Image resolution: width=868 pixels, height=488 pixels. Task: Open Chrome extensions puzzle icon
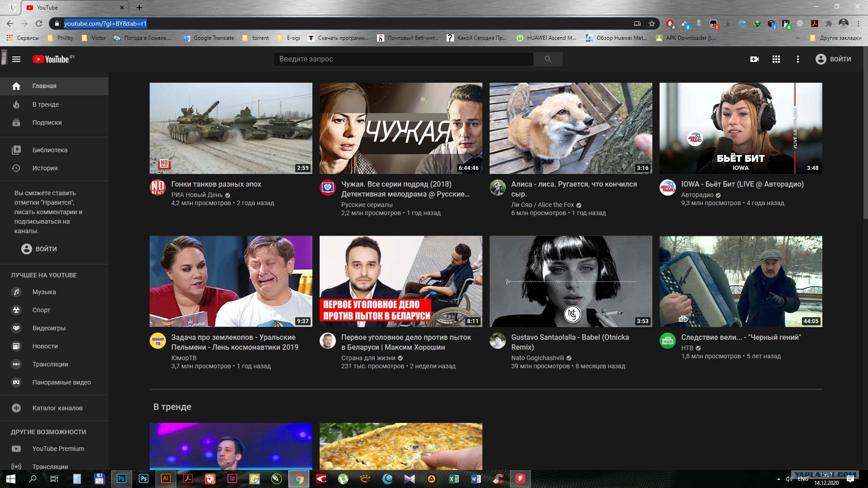click(x=829, y=23)
